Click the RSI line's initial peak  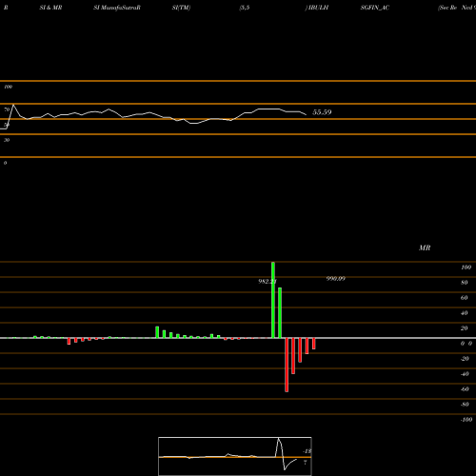[x=13, y=105]
